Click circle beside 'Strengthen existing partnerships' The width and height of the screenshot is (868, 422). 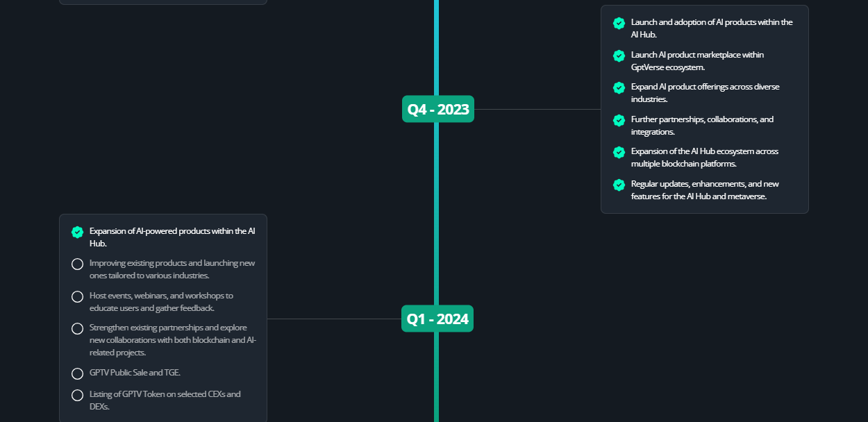tap(78, 328)
